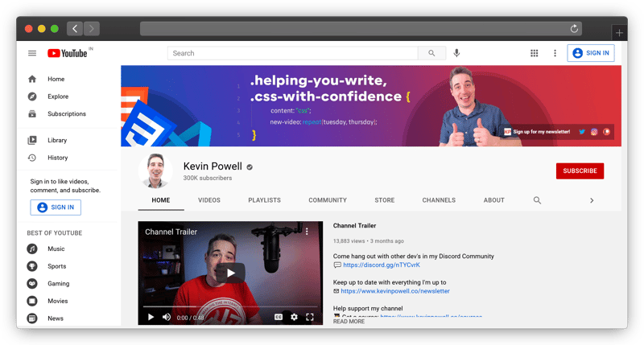Viewport: 644px width, 345px height.
Task: Switch to the CHANNELS tab
Action: (439, 200)
